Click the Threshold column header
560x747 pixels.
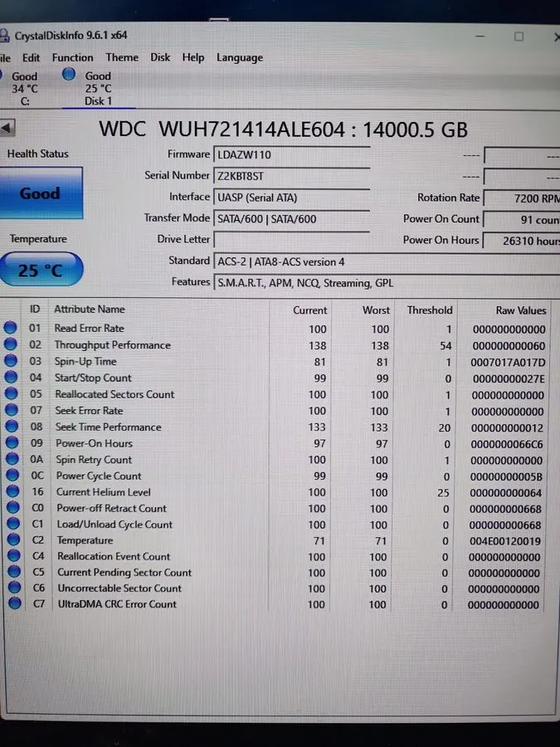click(430, 310)
